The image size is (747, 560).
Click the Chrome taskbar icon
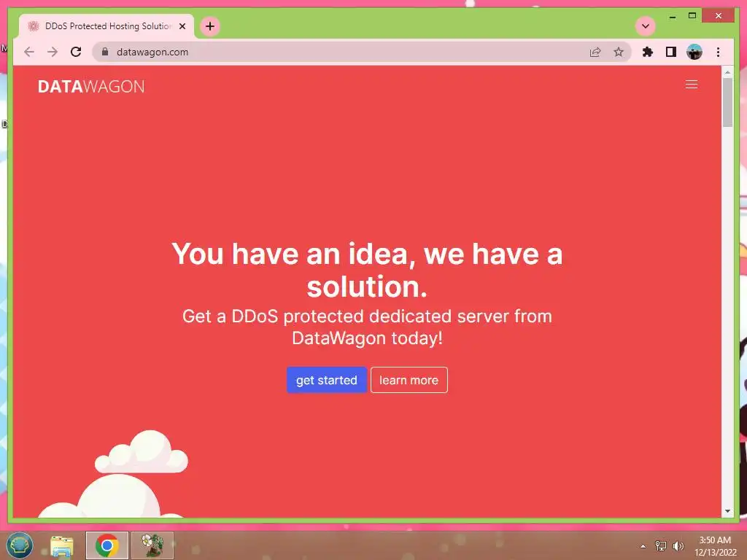(107, 545)
